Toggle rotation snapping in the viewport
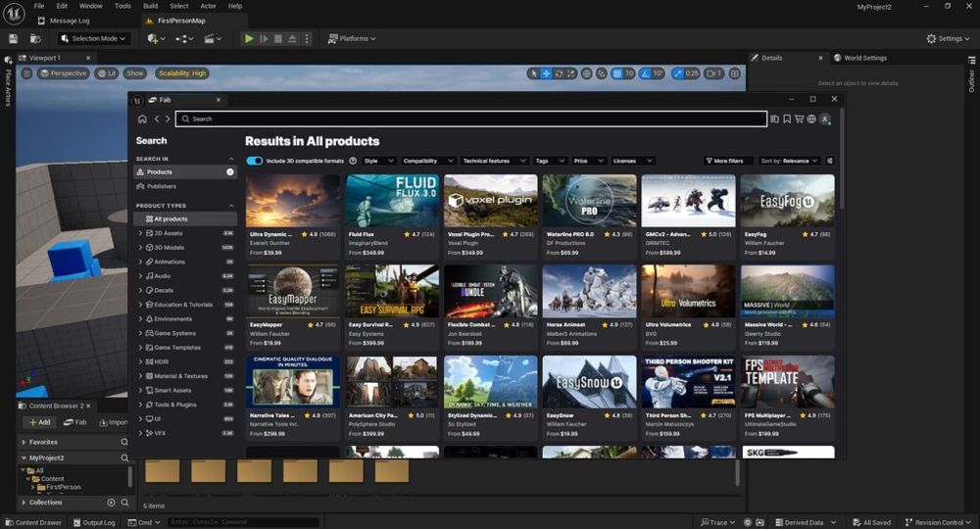 click(x=645, y=73)
